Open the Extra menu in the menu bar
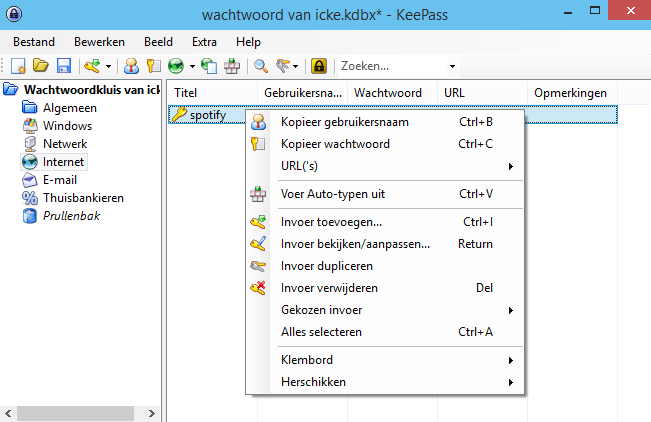Screen dimensions: 651x422 pyautogui.click(x=204, y=42)
